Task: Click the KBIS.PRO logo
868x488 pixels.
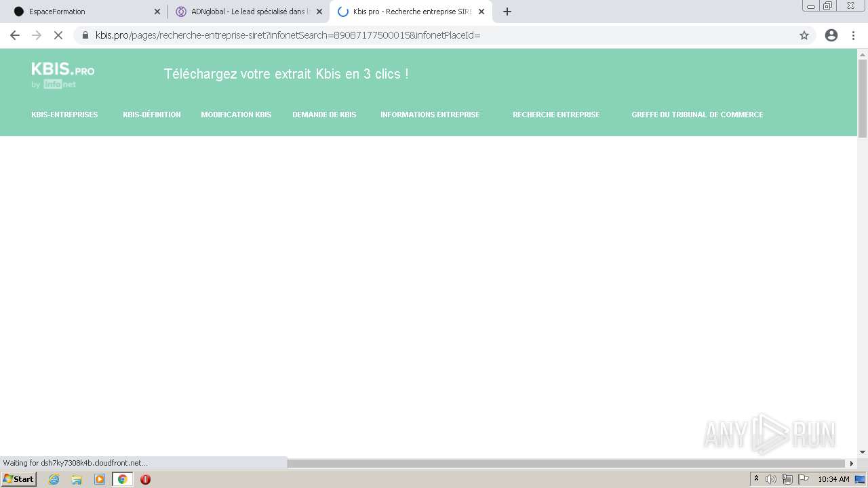Action: 62,75
